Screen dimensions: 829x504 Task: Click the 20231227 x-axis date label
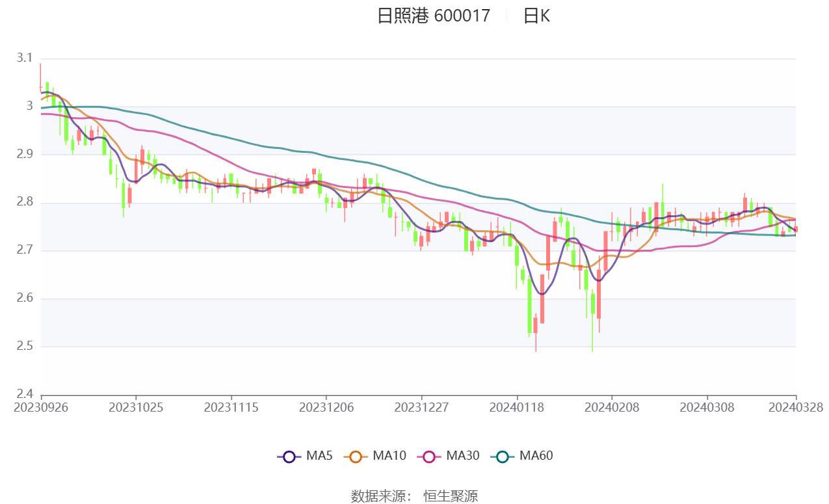click(x=421, y=407)
